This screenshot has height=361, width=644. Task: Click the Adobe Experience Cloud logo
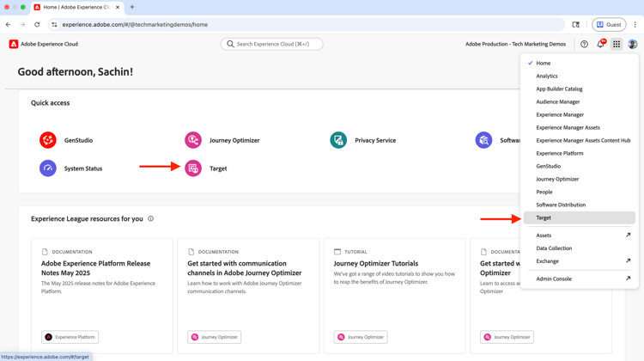click(14, 44)
